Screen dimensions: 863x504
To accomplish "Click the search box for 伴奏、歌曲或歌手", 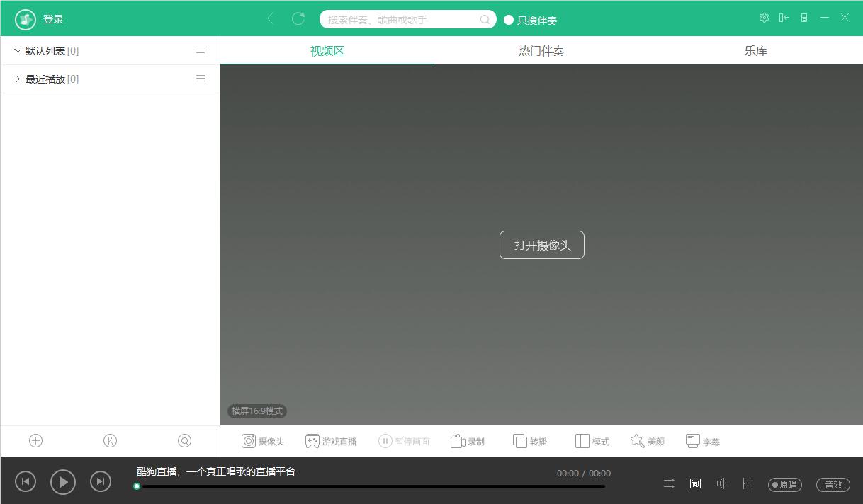I will click(x=407, y=20).
